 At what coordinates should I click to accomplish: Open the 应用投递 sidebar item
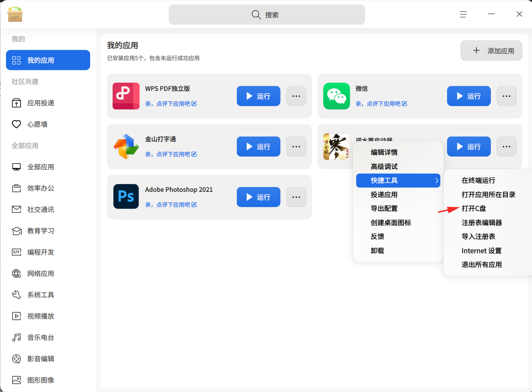pyautogui.click(x=48, y=103)
